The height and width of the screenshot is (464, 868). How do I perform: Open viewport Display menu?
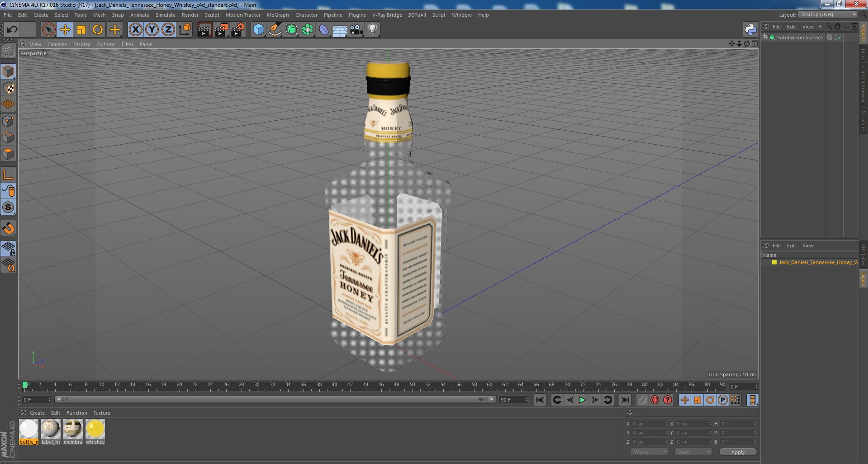point(81,44)
